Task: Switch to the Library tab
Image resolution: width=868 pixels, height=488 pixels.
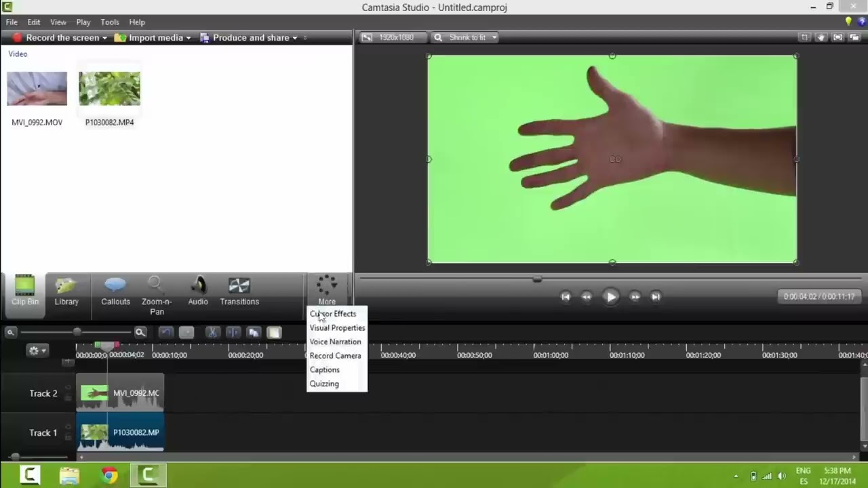Action: (66, 291)
